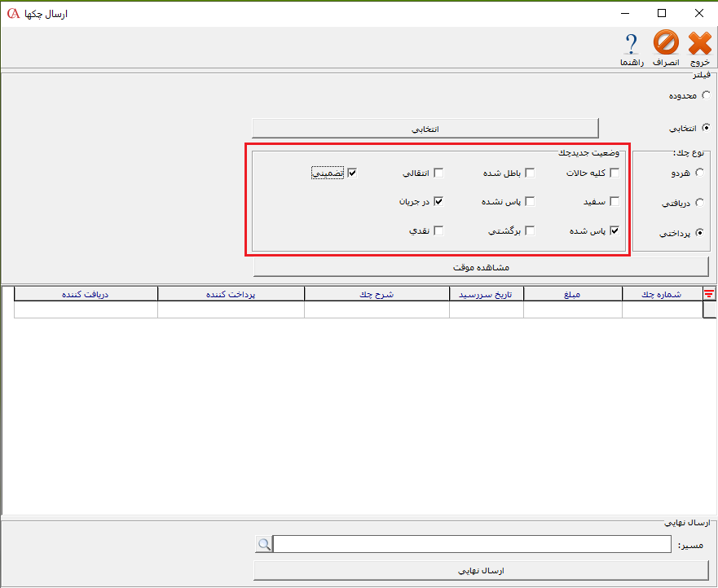Screen dimensions: 718x588
Task: Check the نقدي checkbox
Action: click(x=438, y=232)
